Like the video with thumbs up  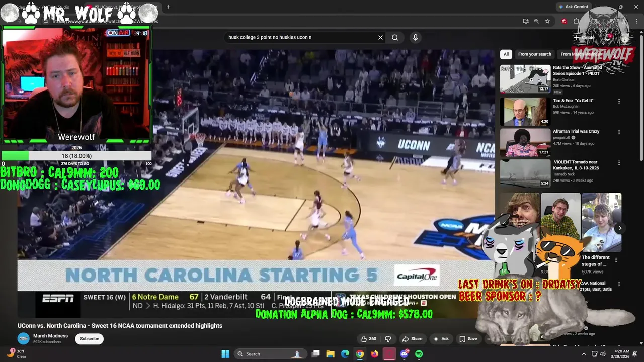(368, 339)
